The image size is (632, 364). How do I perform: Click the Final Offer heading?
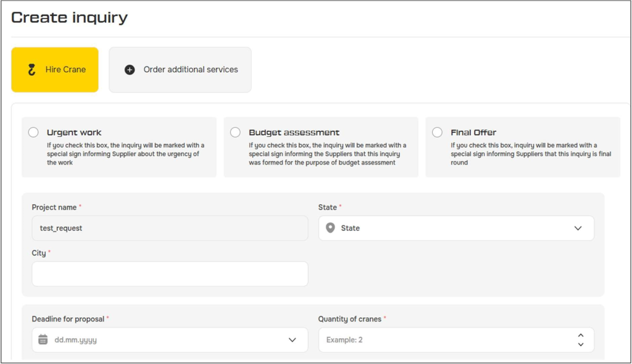pos(473,133)
